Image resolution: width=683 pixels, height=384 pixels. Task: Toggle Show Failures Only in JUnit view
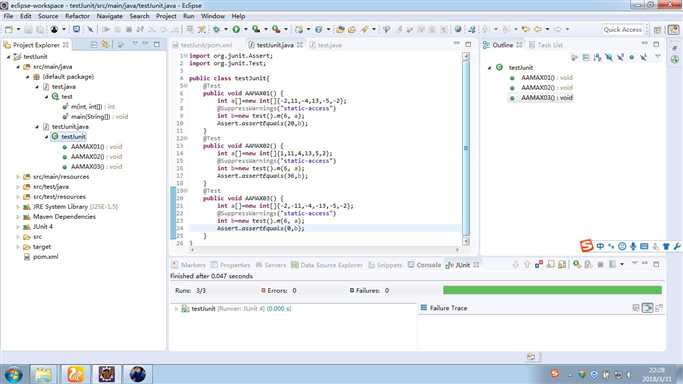(x=539, y=264)
